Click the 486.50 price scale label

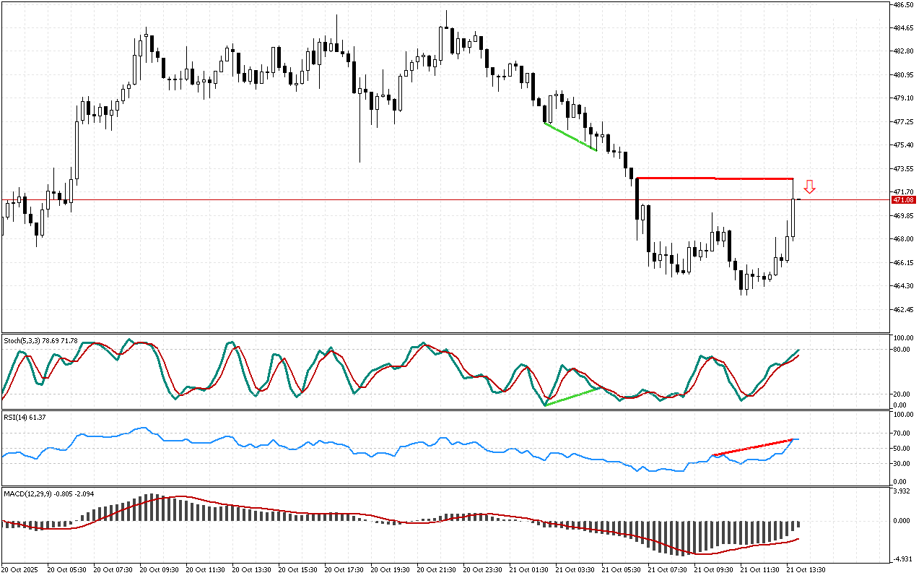(904, 5)
